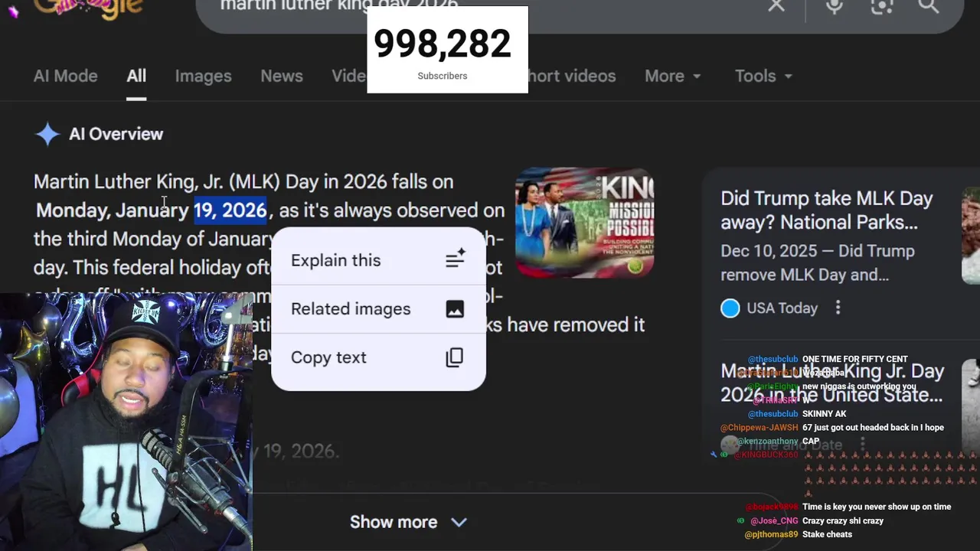Click the chat message 'Stake cheats'

pyautogui.click(x=827, y=534)
